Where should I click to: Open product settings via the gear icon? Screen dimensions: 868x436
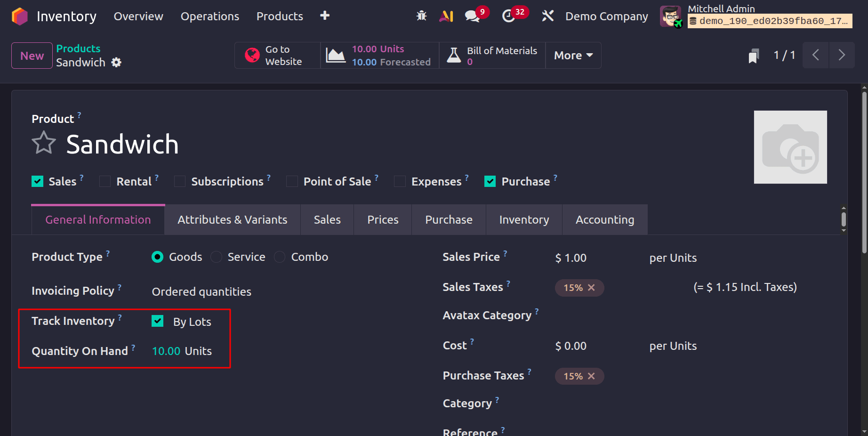coord(116,62)
